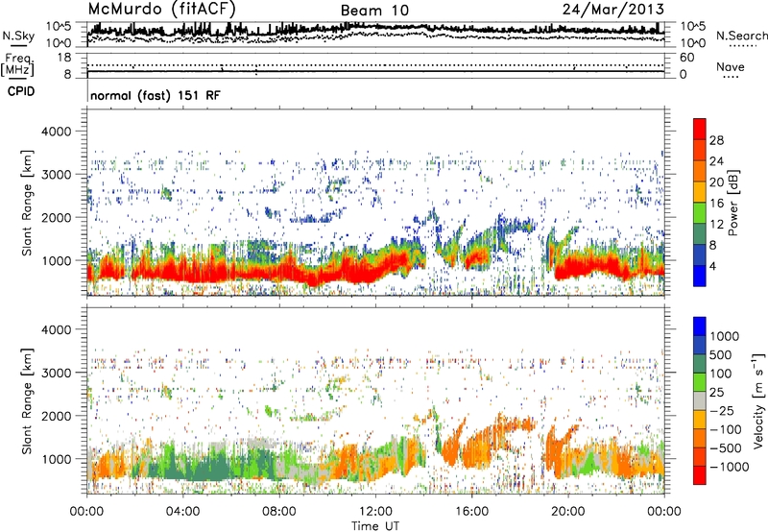This screenshot has width=768, height=532.
Task: Select the light green 12–16 dB swatch
Action: pos(700,213)
